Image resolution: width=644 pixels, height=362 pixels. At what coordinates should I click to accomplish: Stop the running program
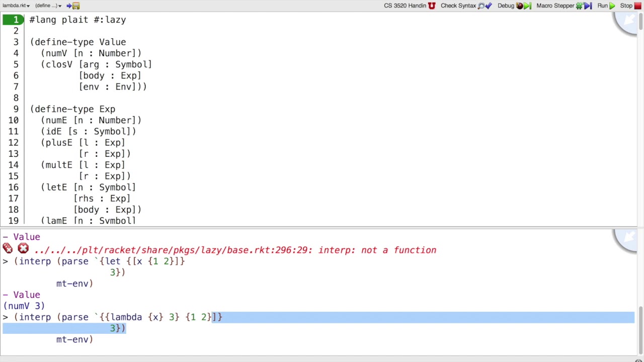click(630, 6)
